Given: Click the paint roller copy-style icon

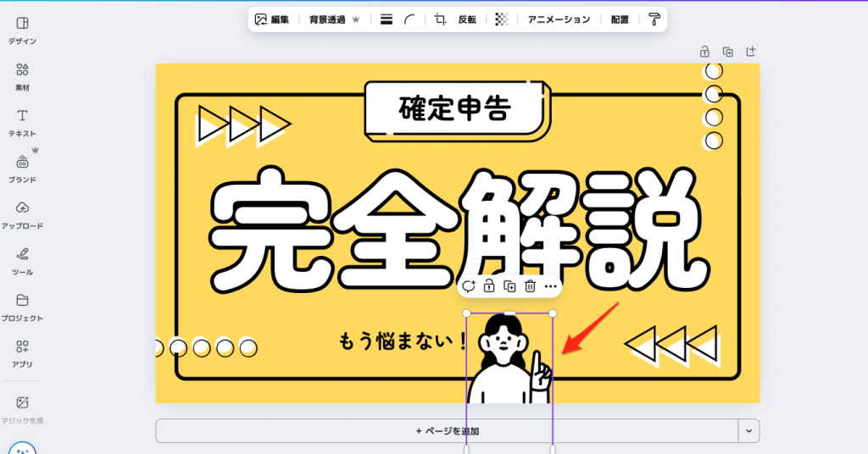Looking at the screenshot, I should [654, 19].
